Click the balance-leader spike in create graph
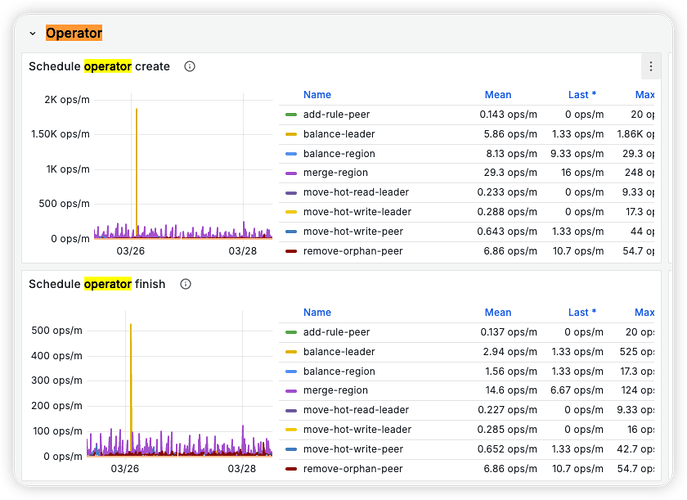The image size is (687, 500). pyautogui.click(x=137, y=171)
